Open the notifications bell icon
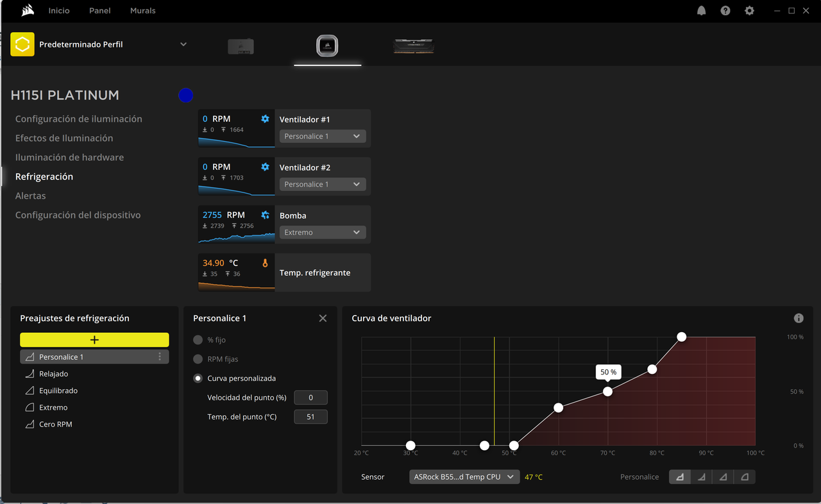Image resolution: width=821 pixels, height=504 pixels. click(x=702, y=11)
